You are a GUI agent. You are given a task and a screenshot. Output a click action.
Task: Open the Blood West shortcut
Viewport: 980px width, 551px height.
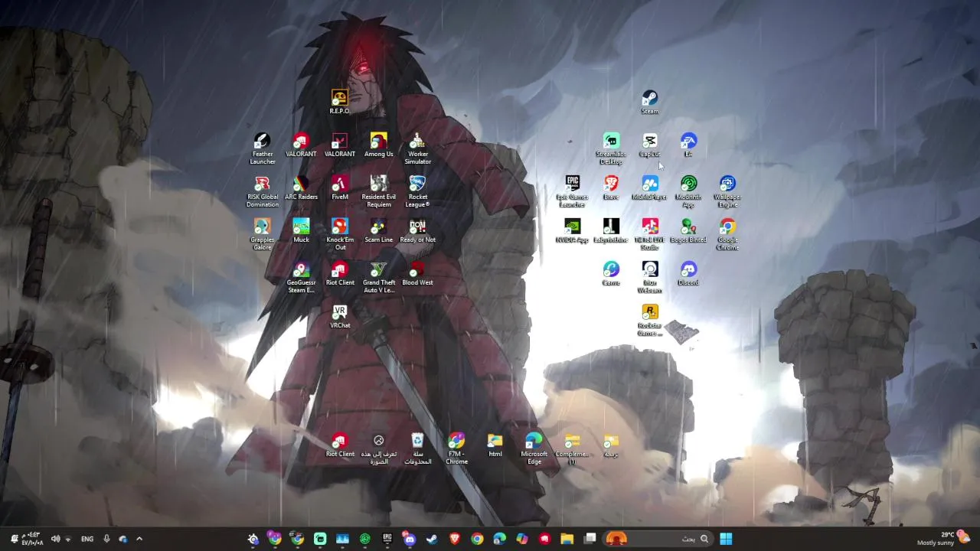pos(417,273)
